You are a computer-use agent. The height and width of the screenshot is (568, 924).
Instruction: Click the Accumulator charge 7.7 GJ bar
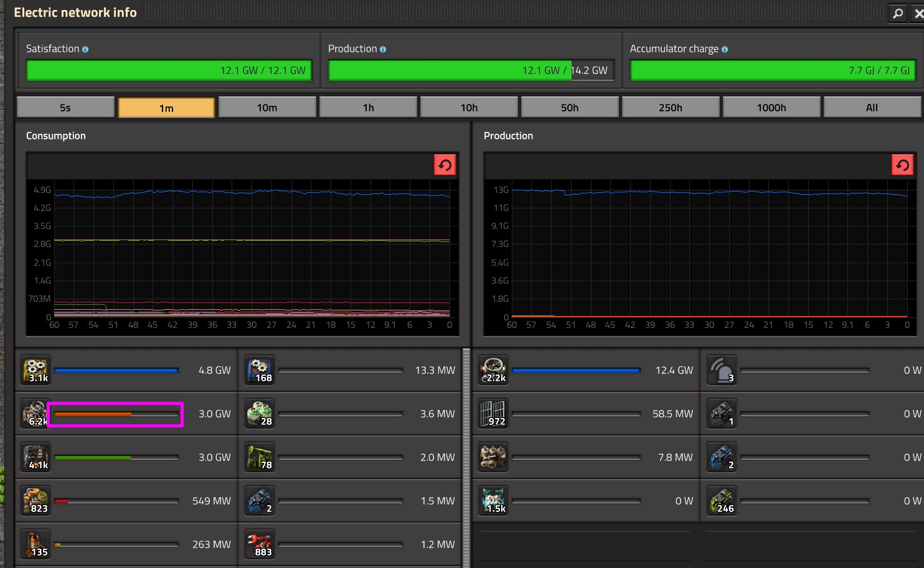click(x=773, y=70)
